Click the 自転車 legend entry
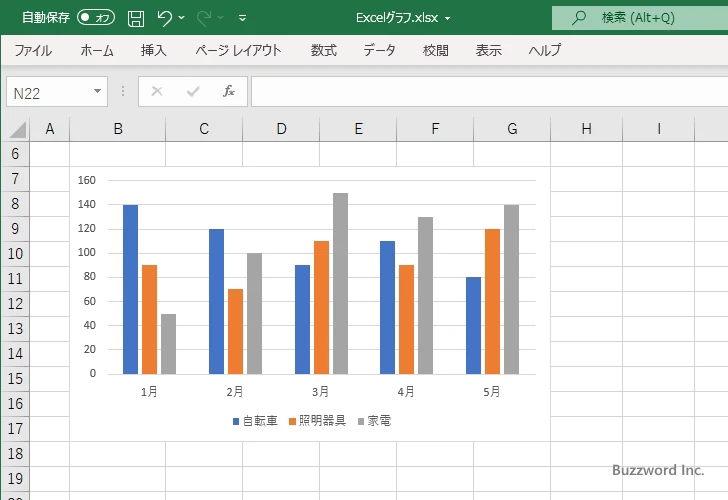Image resolution: width=728 pixels, height=500 pixels. click(x=255, y=421)
